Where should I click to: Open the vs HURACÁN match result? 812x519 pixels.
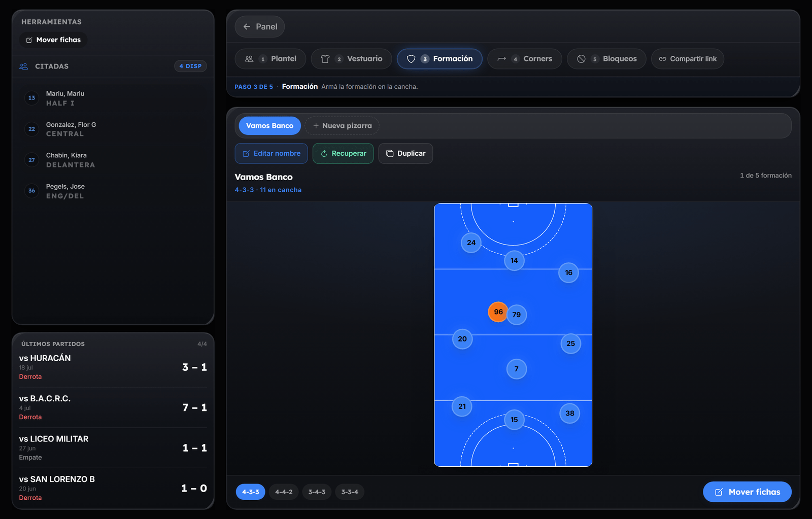click(x=113, y=367)
